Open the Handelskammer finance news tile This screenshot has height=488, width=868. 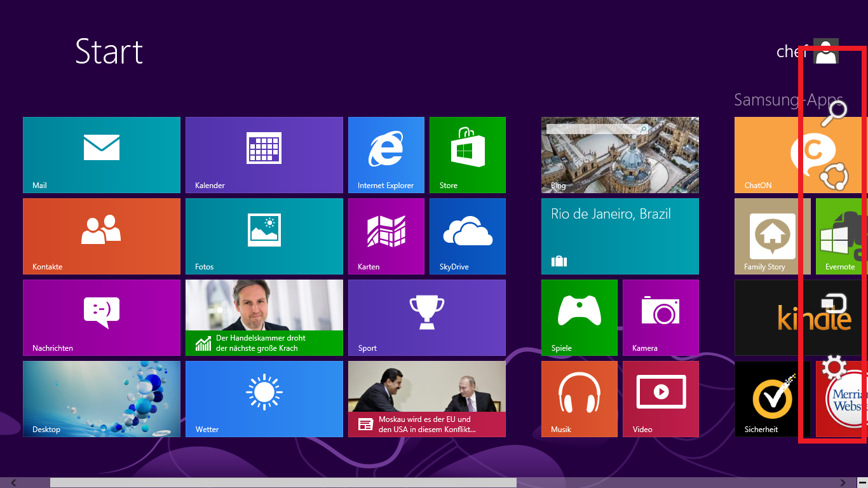(x=264, y=317)
